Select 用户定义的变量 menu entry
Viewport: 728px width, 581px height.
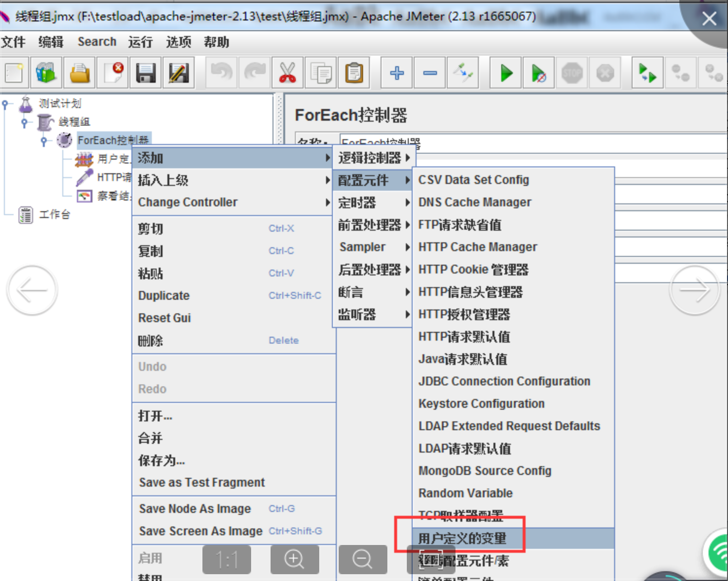(x=513, y=538)
